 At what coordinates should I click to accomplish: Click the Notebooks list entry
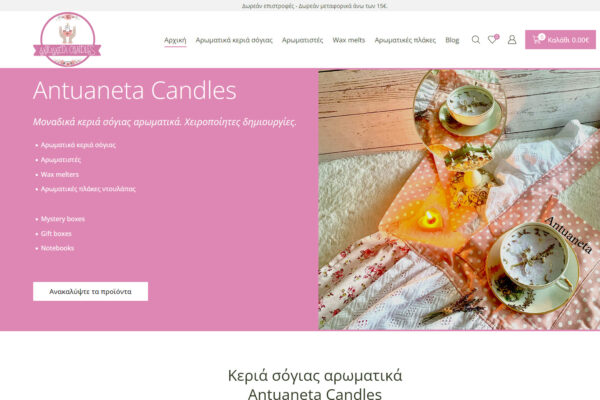[57, 248]
